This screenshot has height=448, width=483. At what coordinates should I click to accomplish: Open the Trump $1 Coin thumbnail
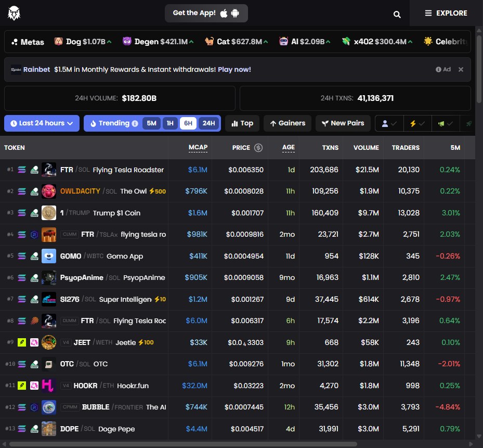pos(49,213)
